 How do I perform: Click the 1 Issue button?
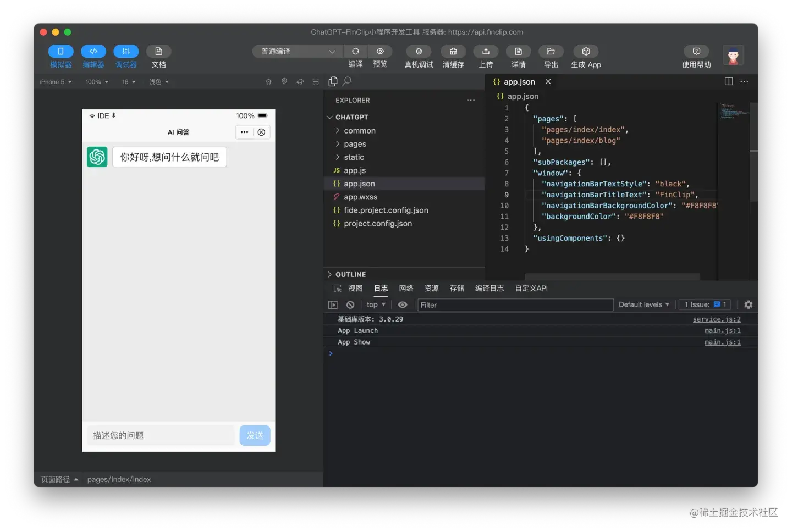coord(706,304)
